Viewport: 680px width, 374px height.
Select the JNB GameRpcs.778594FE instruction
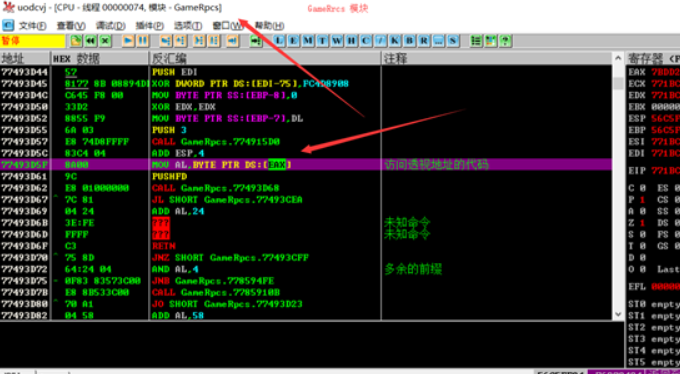[x=306, y=281]
